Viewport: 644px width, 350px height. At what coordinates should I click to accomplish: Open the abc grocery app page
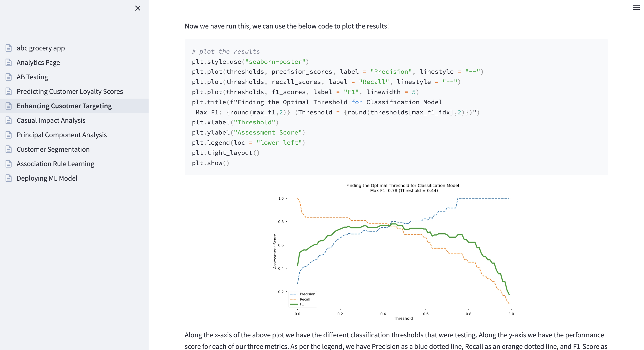(41, 48)
